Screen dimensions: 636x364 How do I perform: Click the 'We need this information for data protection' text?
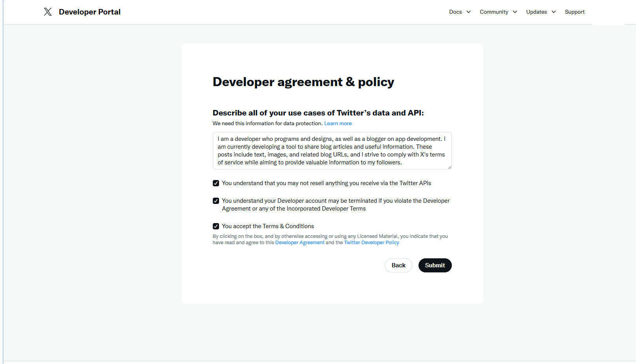tap(268, 123)
